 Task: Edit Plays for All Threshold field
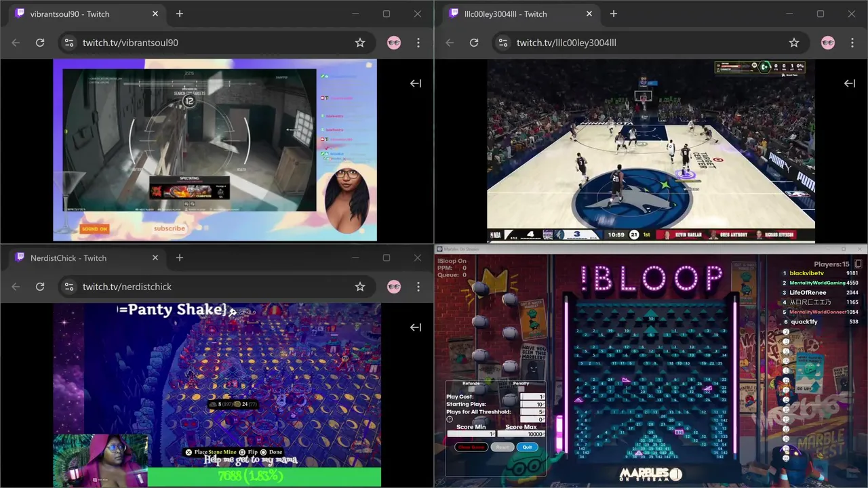pyautogui.click(x=532, y=412)
